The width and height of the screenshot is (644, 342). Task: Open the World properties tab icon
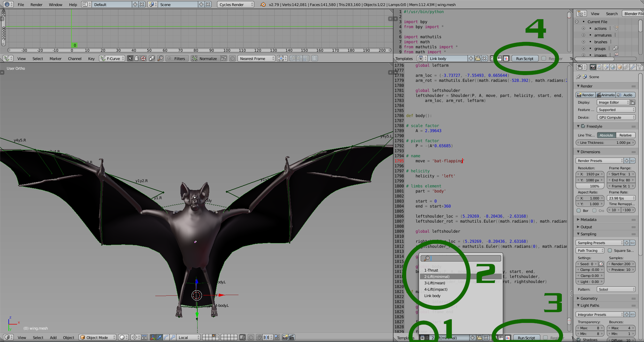[x=613, y=67]
